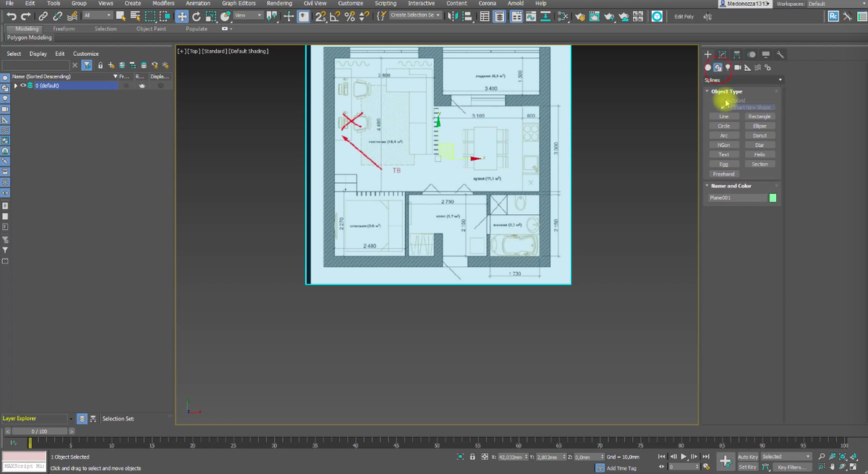Screen dimensions: 868x474
Task: Activate the Rotate tool in toolbar
Action: pyautogui.click(x=197, y=16)
